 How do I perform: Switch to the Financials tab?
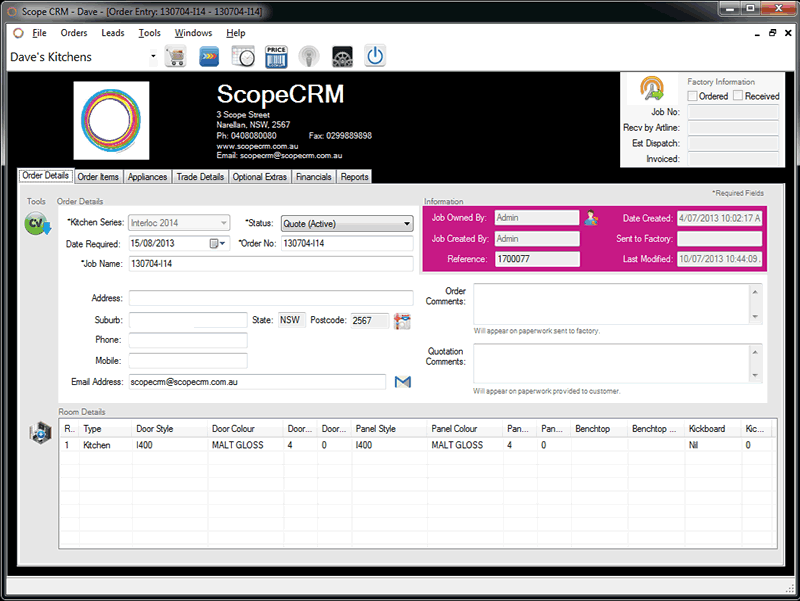tap(313, 177)
